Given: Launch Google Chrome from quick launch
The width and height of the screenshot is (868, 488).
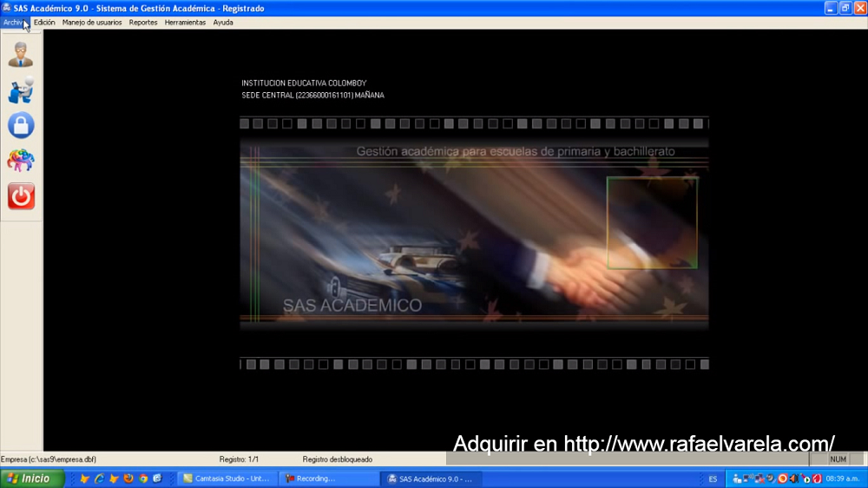Looking at the screenshot, I should 143,478.
